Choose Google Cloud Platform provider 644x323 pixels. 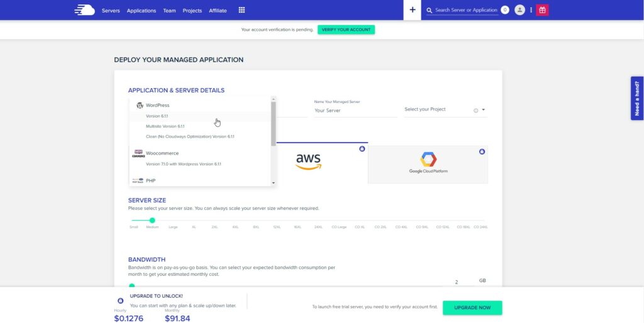tap(428, 163)
